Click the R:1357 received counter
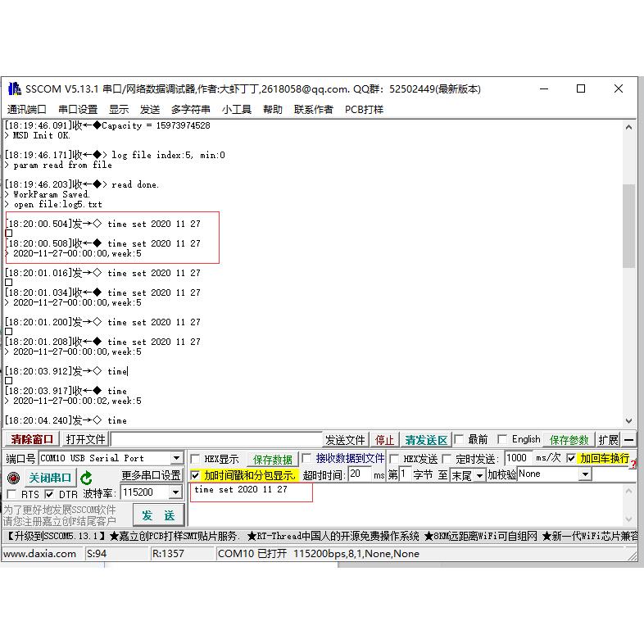Viewport: 644px width, 644px height. point(168,554)
